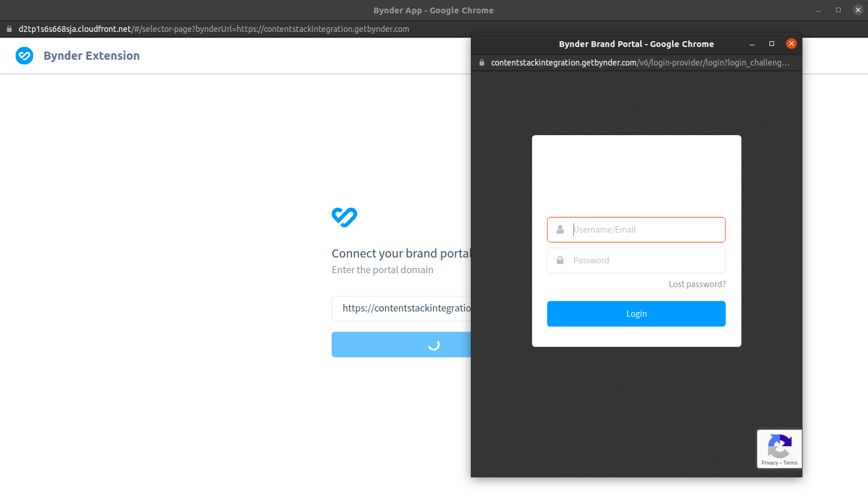Open reCAPTCHA Terms link
Screen dimensions: 868x500
pyautogui.click(x=790, y=463)
